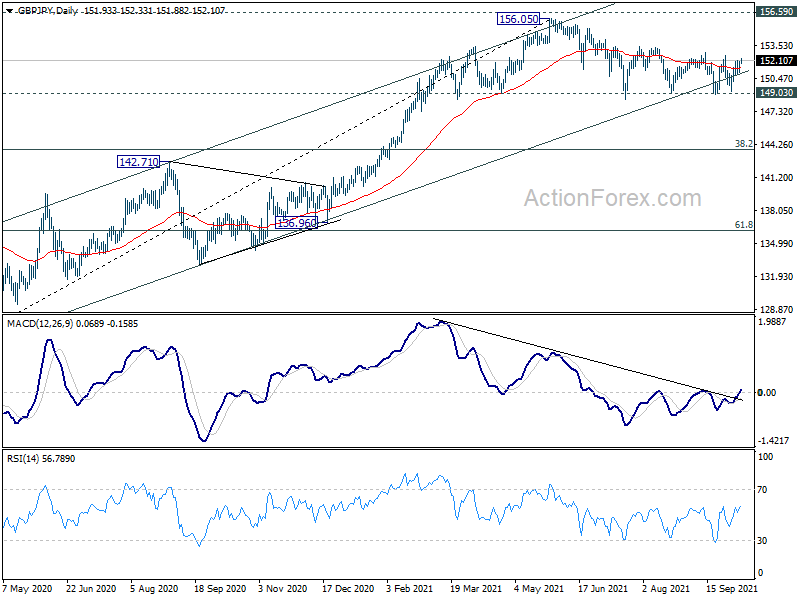
Task: Click the 131.930 price axis value
Action: coord(776,277)
